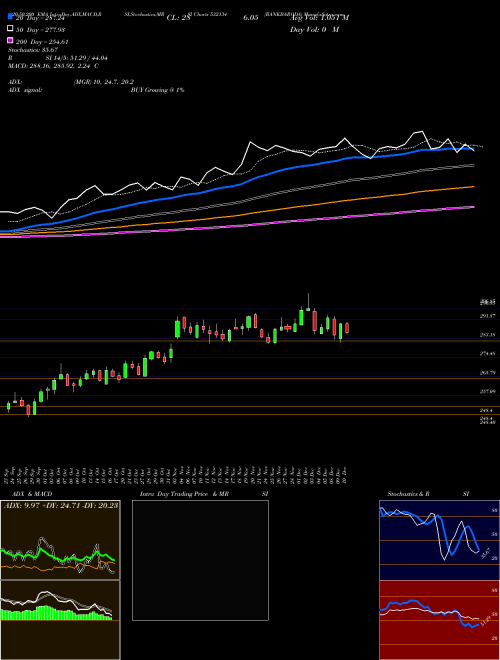
Task: Click the magenta 200 Day EMA legend swatch
Action: tap(10, 41)
